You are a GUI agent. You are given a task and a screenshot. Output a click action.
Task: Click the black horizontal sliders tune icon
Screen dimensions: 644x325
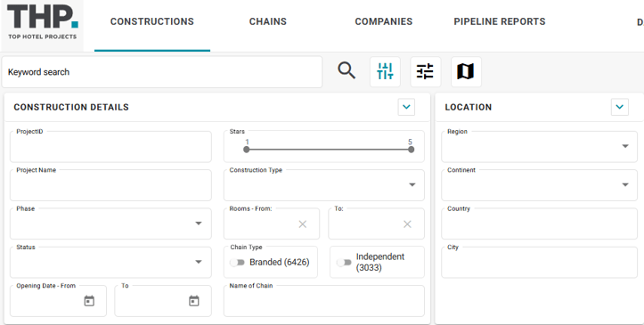tap(425, 71)
